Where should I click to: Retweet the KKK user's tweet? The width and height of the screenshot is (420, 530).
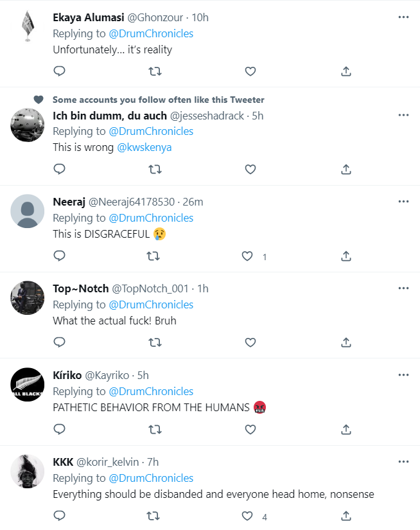click(x=155, y=517)
